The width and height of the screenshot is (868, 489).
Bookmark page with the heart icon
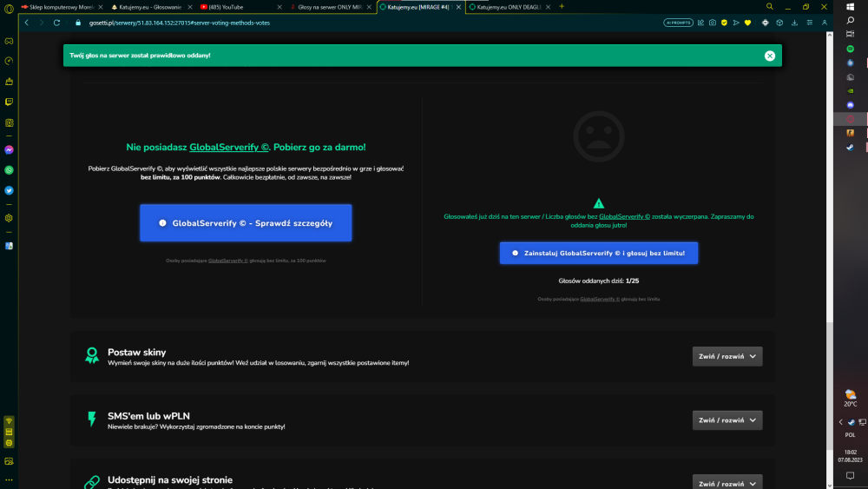pyautogui.click(x=748, y=23)
